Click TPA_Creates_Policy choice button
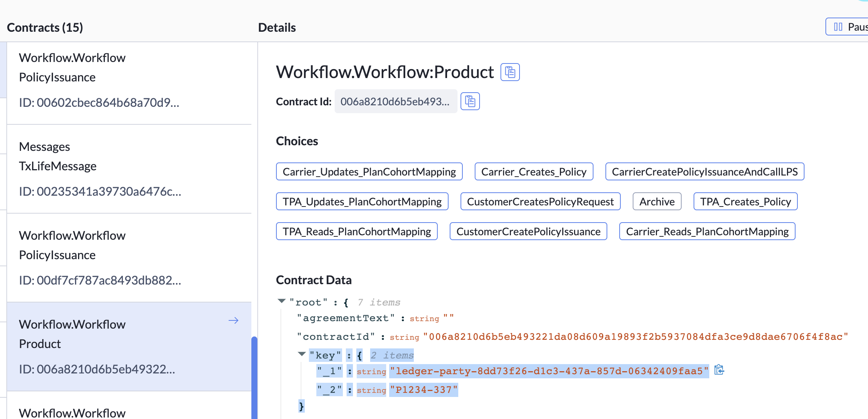Viewport: 868px width, 419px height. pyautogui.click(x=745, y=202)
